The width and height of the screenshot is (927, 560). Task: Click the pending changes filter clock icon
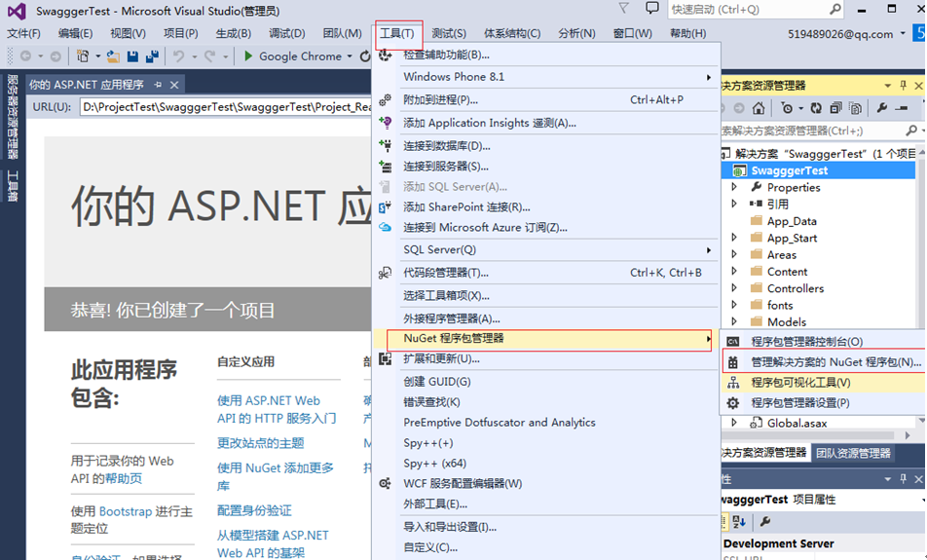[x=787, y=108]
